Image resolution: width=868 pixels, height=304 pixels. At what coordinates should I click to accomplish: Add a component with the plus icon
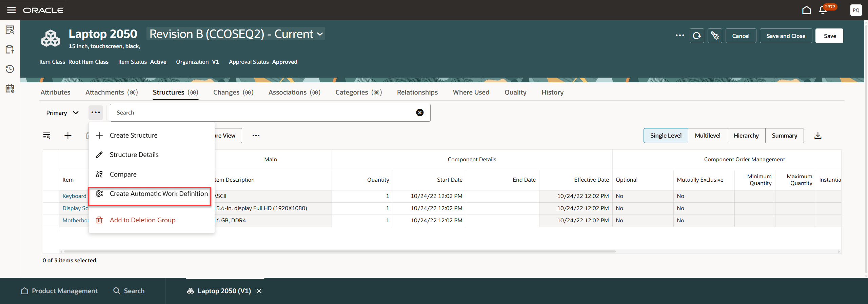pos(68,136)
